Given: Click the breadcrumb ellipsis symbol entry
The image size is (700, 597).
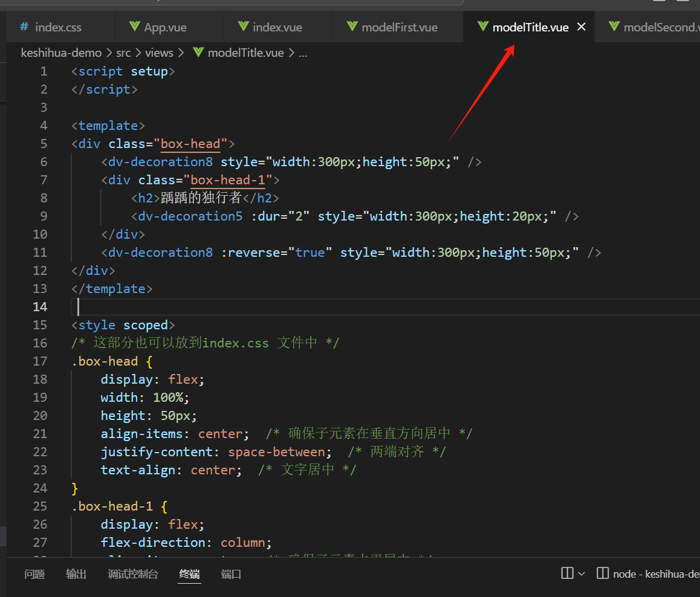Looking at the screenshot, I should click(303, 54).
